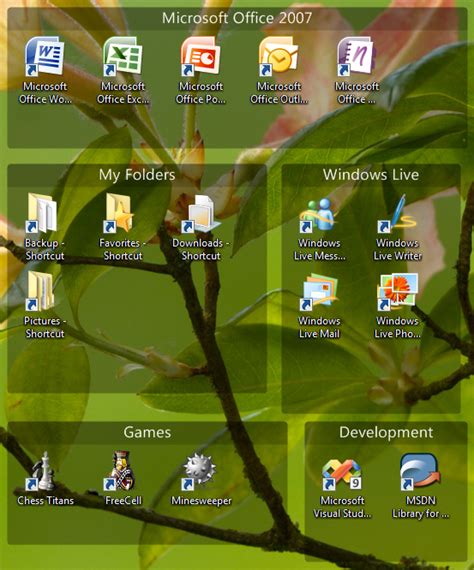Image resolution: width=474 pixels, height=570 pixels.
Task: Click the 'Backup - Shortcut' label text
Action: coord(45,249)
